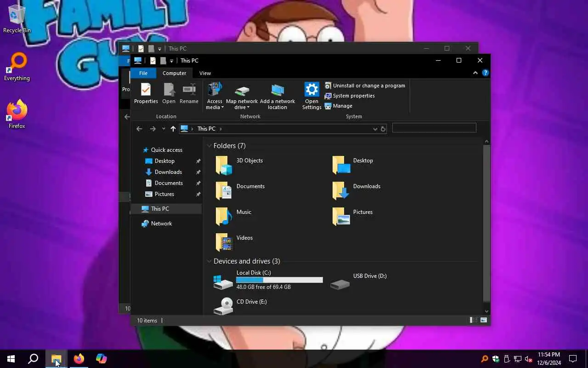
Task: Open Help with the blue question mark
Action: click(x=485, y=73)
